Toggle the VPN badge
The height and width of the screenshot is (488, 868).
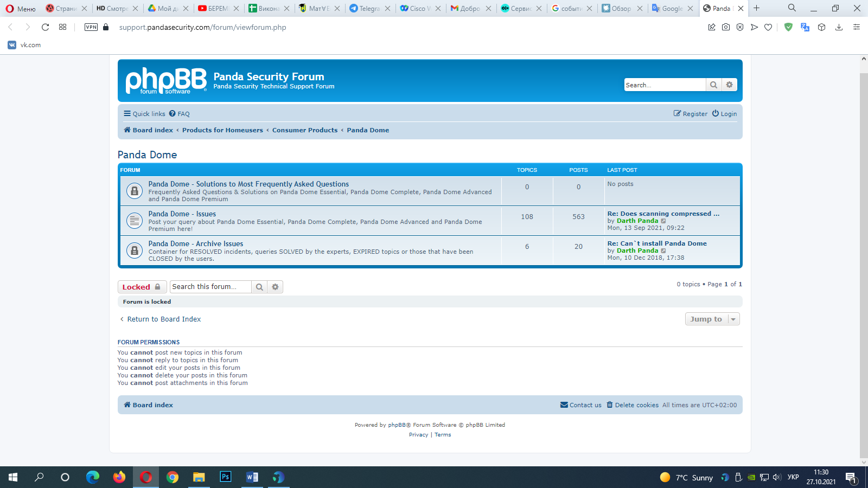coord(91,27)
